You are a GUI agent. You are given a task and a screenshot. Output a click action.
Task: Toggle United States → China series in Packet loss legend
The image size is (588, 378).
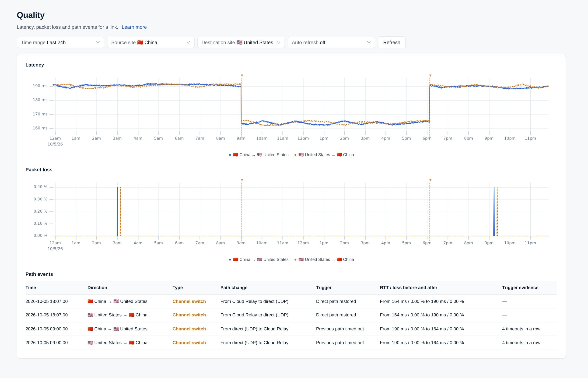point(324,259)
